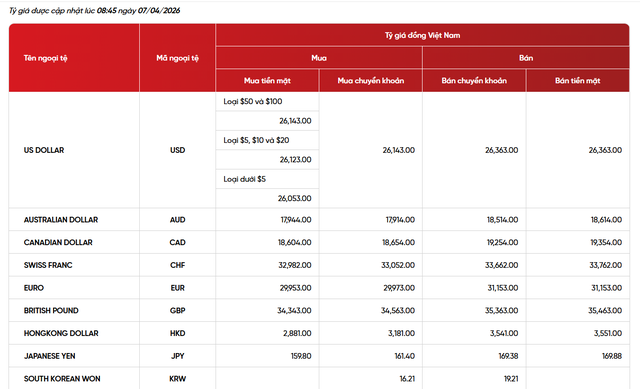Click the AUD 17,914.00 transfer buy rate

(400, 220)
